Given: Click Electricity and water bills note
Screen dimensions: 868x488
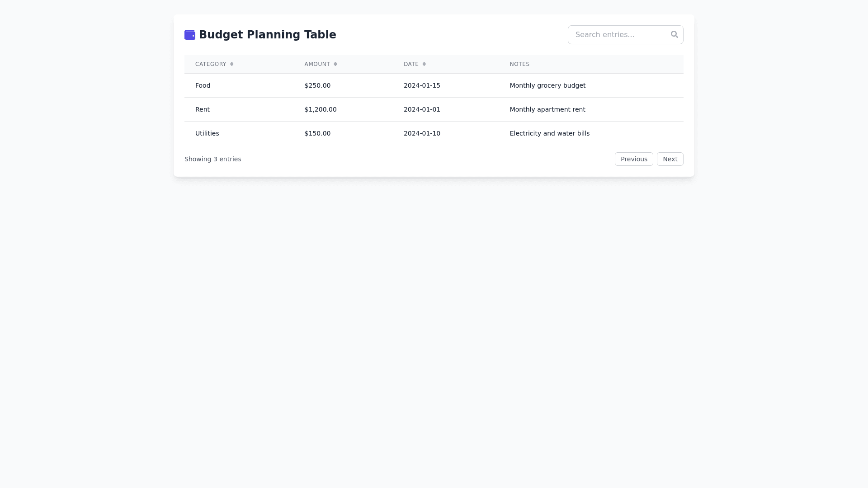Looking at the screenshot, I should 549,133.
